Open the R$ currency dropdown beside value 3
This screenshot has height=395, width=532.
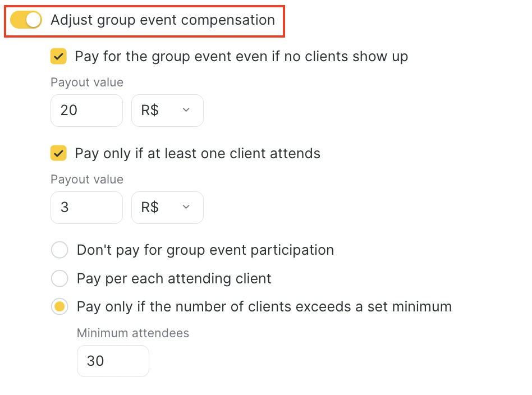(x=167, y=208)
